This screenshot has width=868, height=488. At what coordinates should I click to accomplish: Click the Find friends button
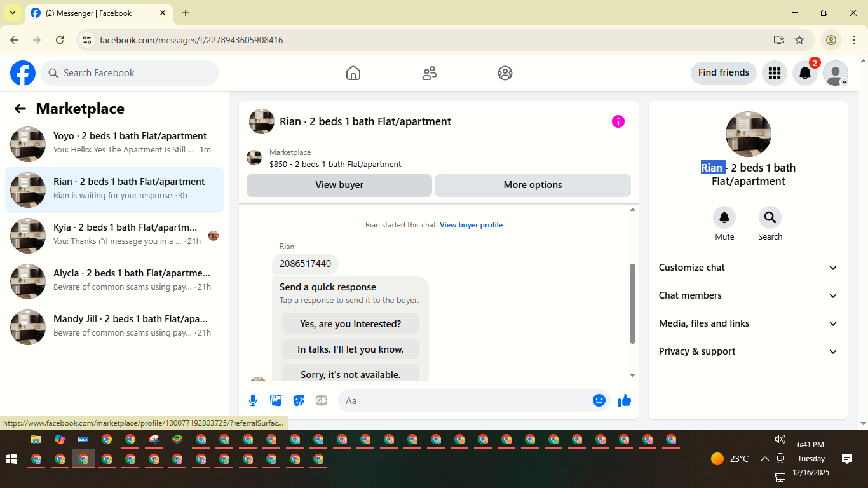pos(724,73)
